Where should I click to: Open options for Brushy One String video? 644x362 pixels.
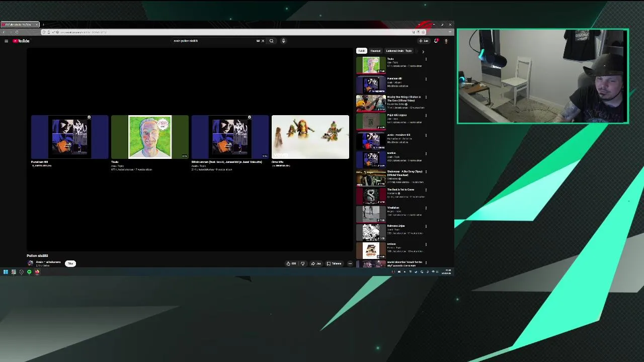click(426, 97)
